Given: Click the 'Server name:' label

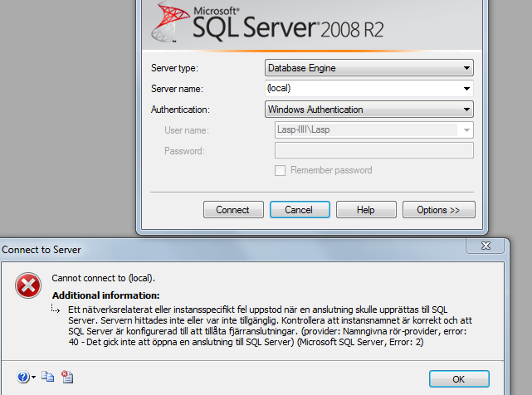Looking at the screenshot, I should click(177, 89).
